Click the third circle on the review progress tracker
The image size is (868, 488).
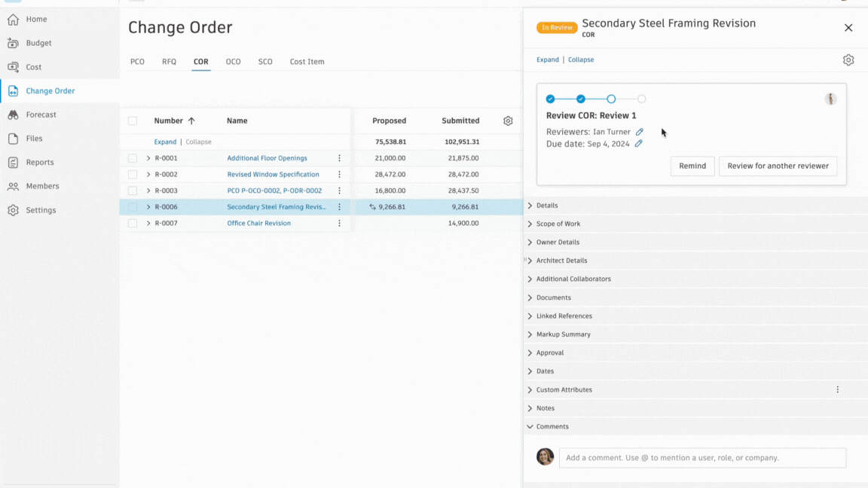[x=611, y=99]
